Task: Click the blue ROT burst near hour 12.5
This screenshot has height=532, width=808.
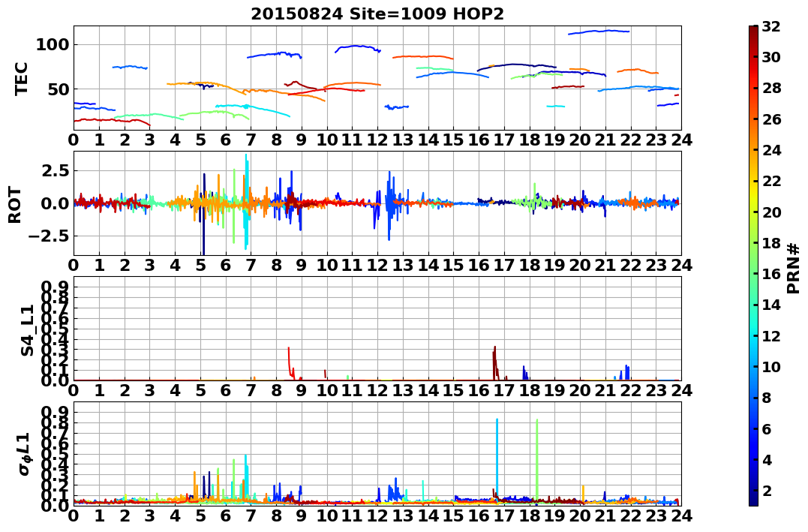Action: click(389, 205)
